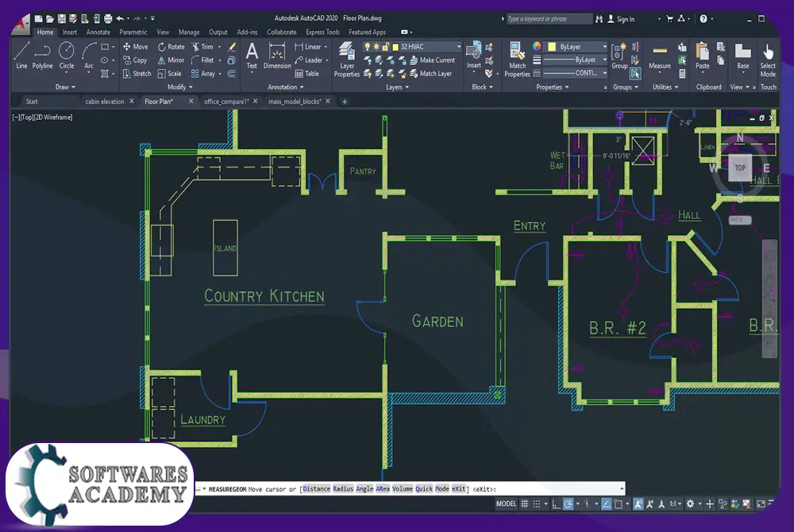Open the Insert ribbon tab
This screenshot has width=794, height=532.
[69, 32]
